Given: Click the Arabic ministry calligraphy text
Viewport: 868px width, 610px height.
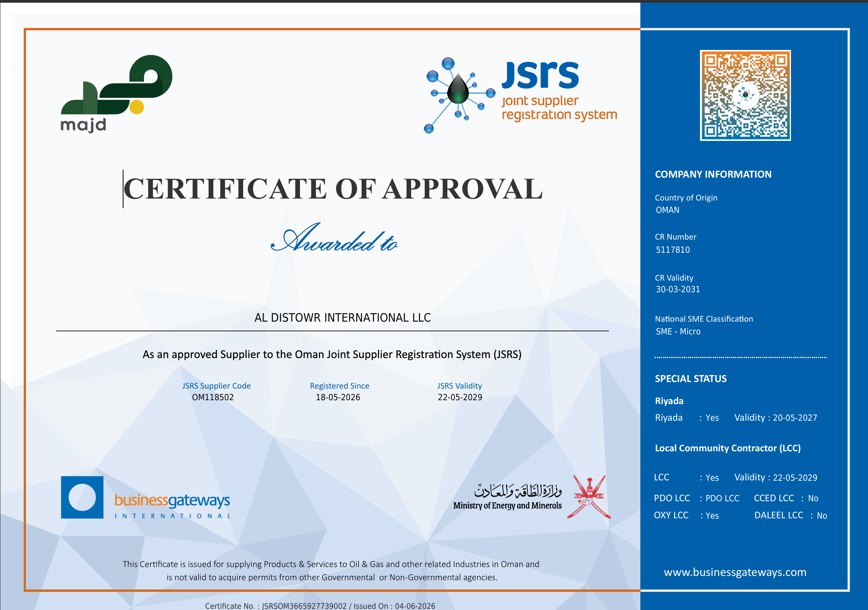Looking at the screenshot, I should tap(518, 490).
